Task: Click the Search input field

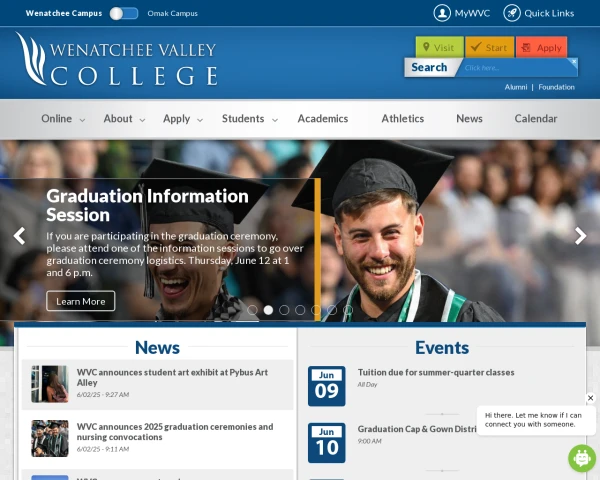Action: (517, 68)
